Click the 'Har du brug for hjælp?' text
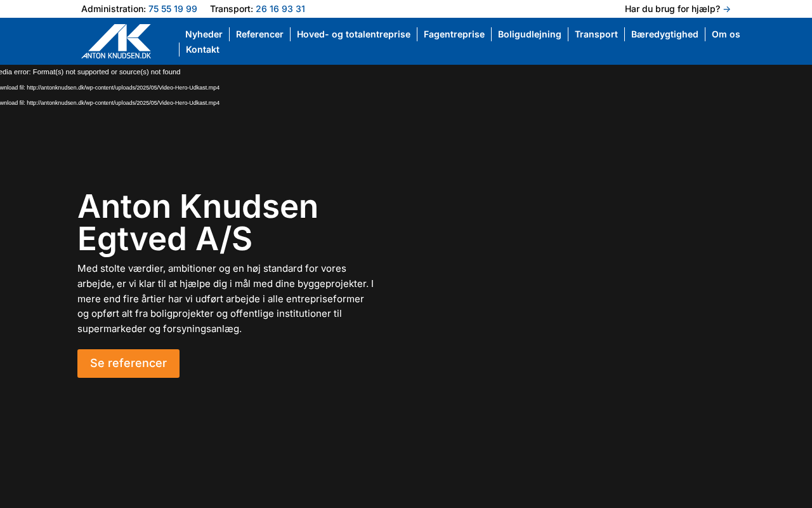This screenshot has width=812, height=508. click(x=672, y=9)
